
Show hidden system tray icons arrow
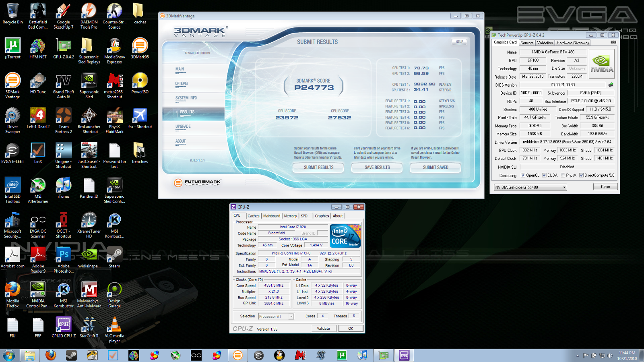578,356
